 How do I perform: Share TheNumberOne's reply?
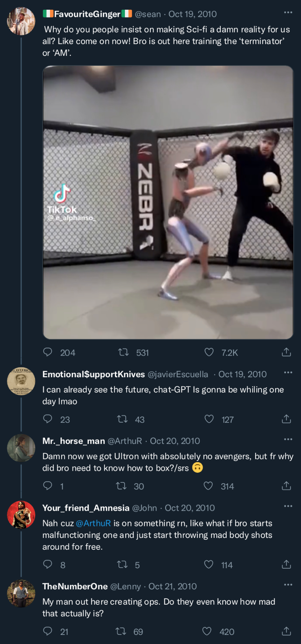tap(286, 631)
